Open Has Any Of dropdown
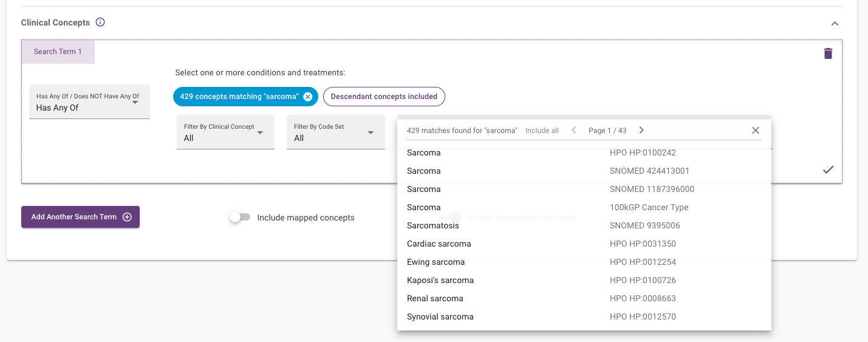Screen dimensions: 868x342 pyautogui.click(x=89, y=102)
